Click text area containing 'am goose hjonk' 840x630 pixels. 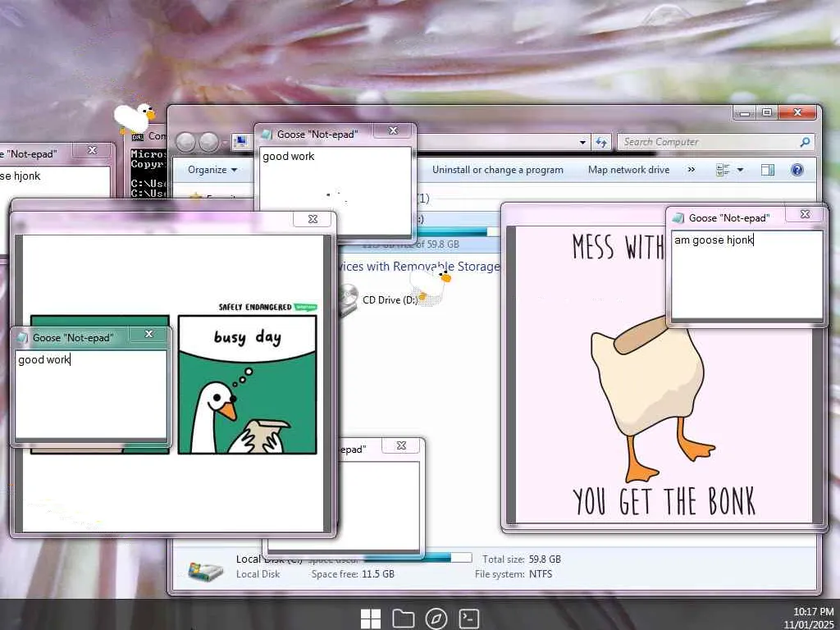746,275
